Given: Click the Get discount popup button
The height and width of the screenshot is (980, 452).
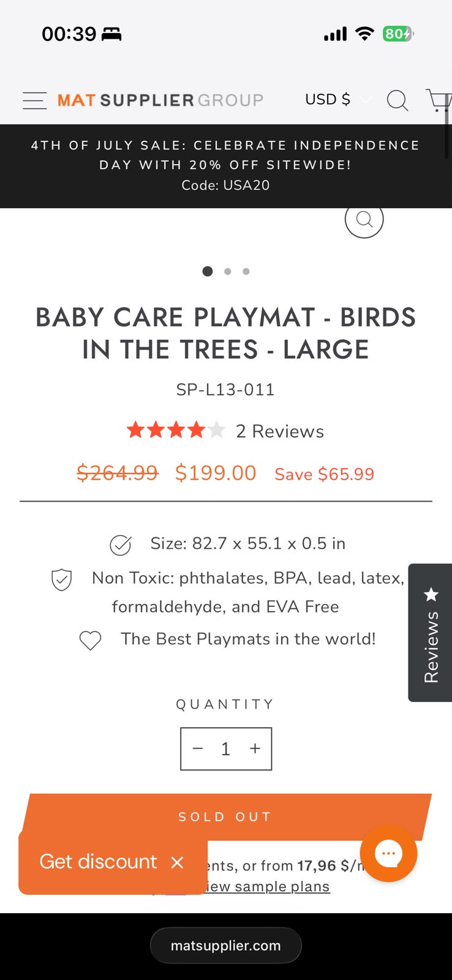Looking at the screenshot, I should (98, 862).
